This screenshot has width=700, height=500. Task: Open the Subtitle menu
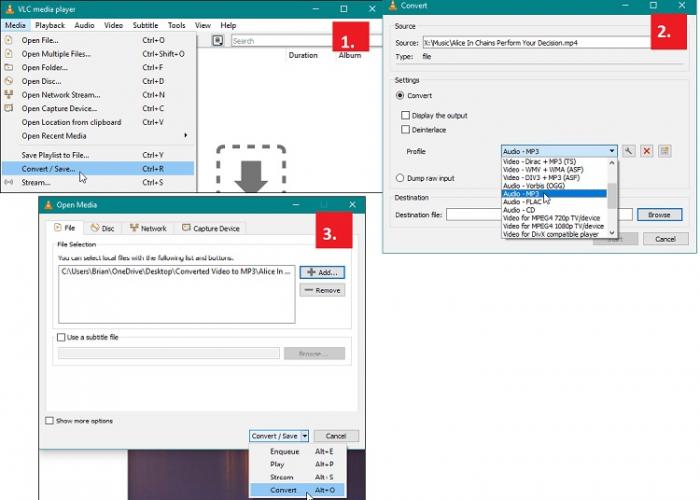[x=145, y=25]
